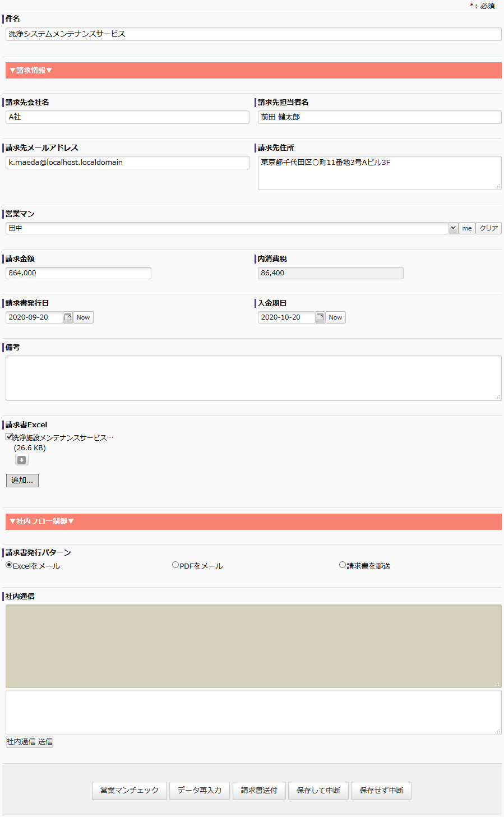The height and width of the screenshot is (817, 504).
Task: Select the PDFをメール radio option
Action: point(175,565)
